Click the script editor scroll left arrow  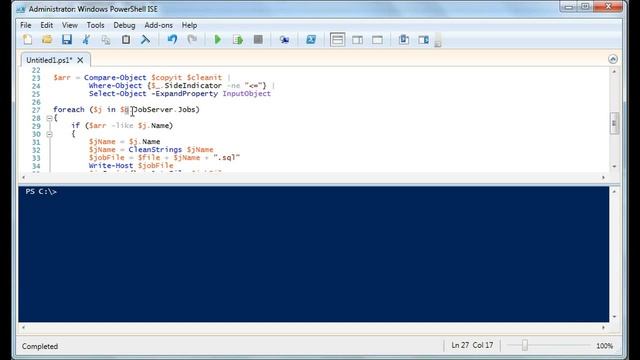point(24,178)
